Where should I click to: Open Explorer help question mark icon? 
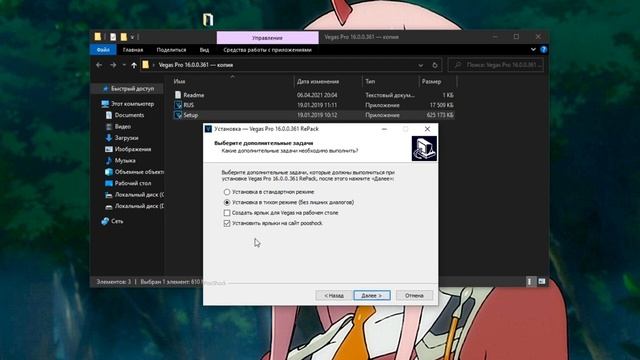coord(543,49)
